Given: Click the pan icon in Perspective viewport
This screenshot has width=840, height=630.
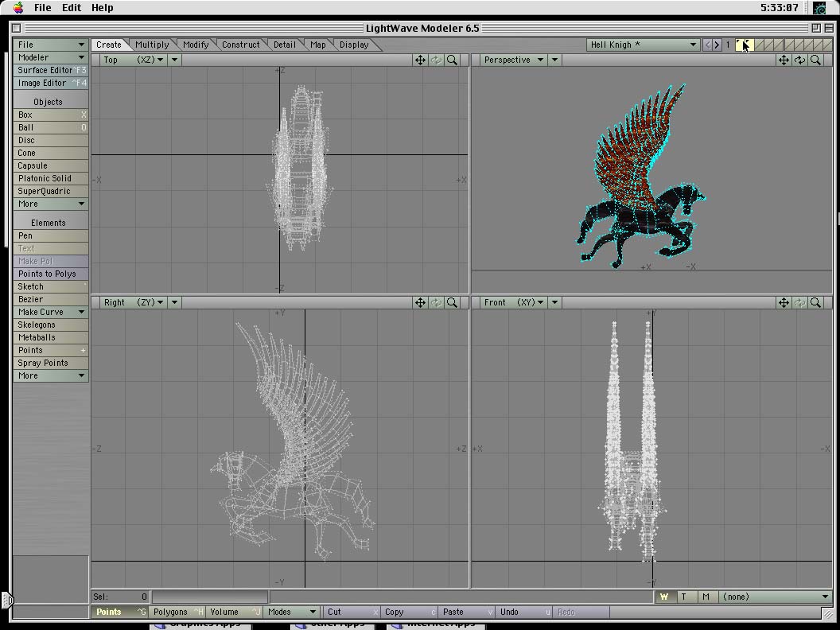Looking at the screenshot, I should click(784, 60).
